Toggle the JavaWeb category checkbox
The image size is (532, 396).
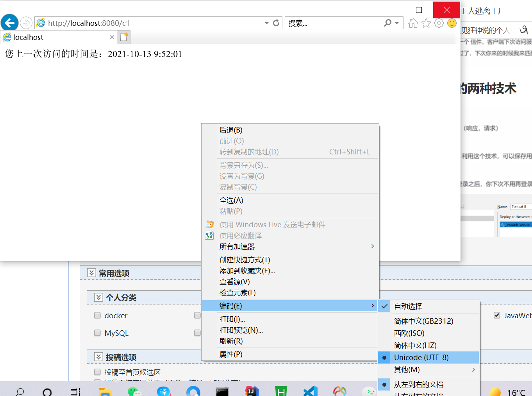[x=497, y=315]
